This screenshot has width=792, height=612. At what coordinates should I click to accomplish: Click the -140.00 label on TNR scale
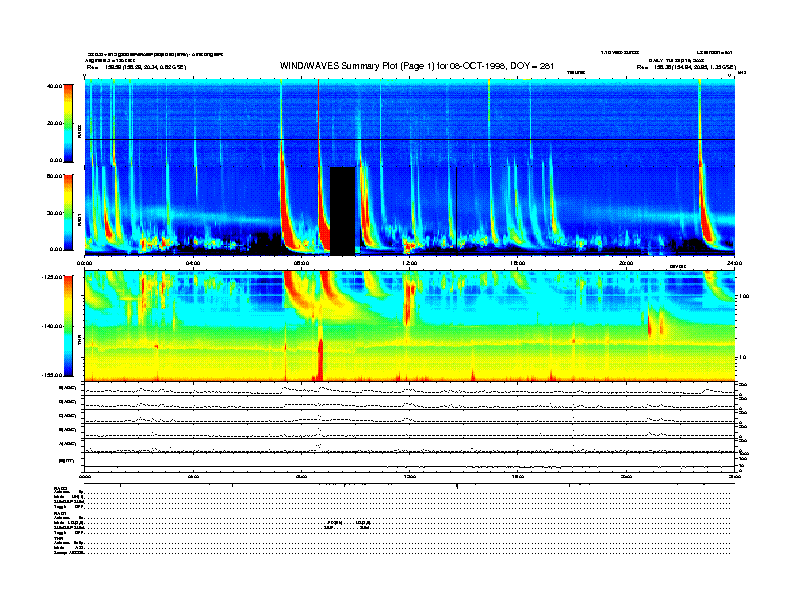click(52, 326)
